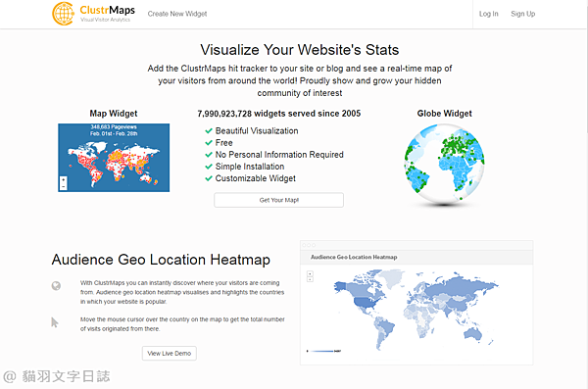
Task: Click the mouse cursor icon beside hover instructions
Action: (x=55, y=322)
